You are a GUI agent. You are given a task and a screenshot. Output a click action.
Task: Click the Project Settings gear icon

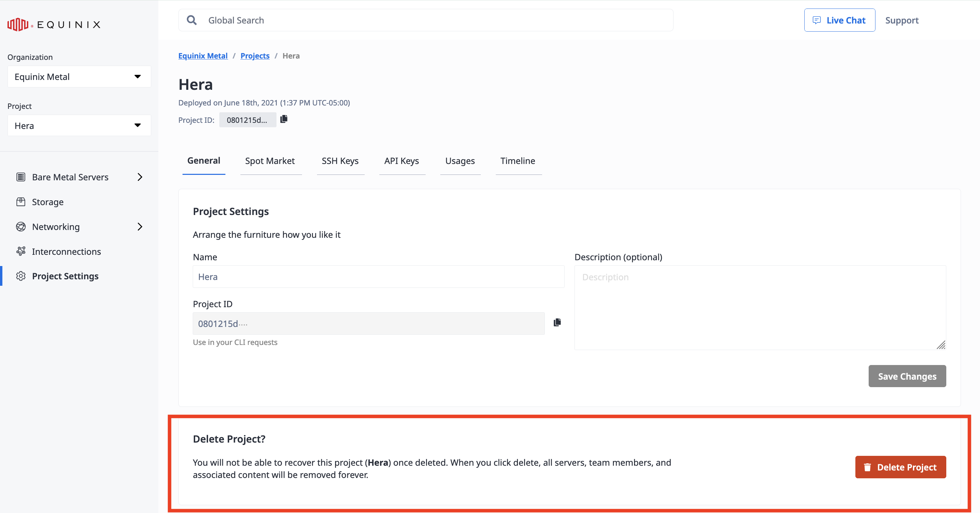pos(21,276)
